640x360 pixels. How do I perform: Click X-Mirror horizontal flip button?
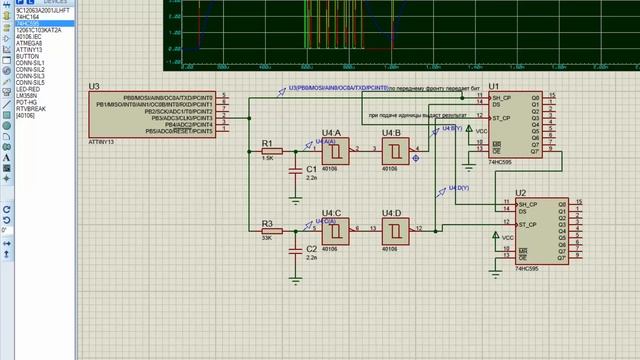coord(6,244)
